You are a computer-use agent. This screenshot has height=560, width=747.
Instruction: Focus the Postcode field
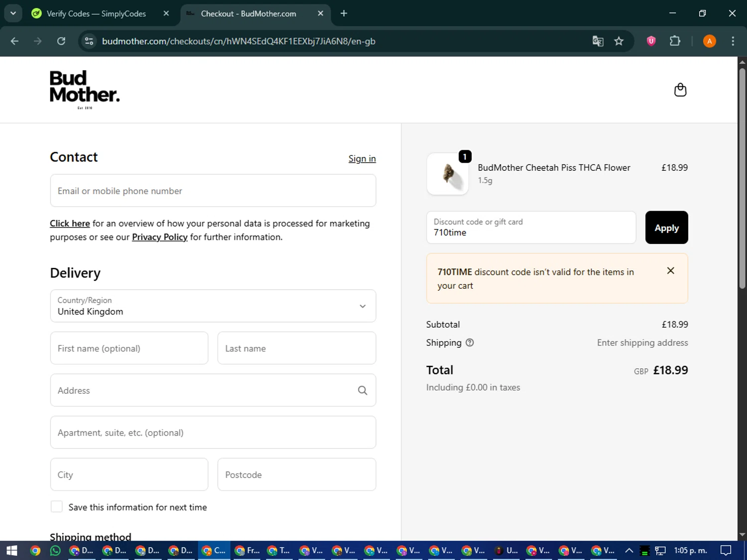297,474
